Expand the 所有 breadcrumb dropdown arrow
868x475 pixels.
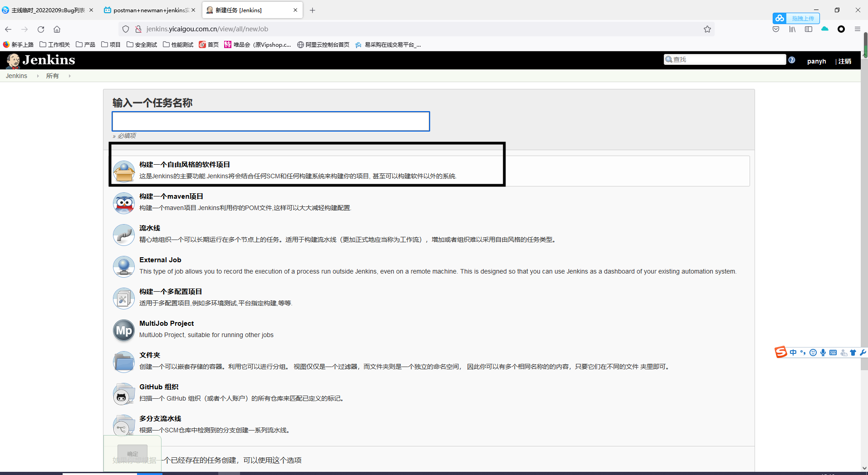69,76
